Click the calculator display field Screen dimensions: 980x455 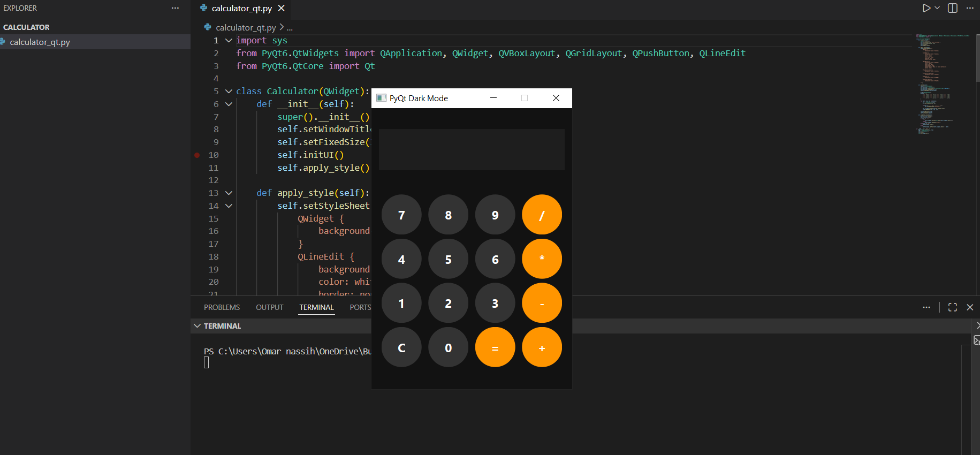coord(472,149)
